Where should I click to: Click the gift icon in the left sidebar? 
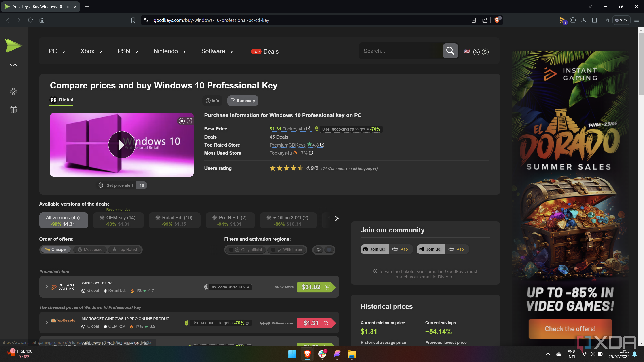pyautogui.click(x=13, y=109)
